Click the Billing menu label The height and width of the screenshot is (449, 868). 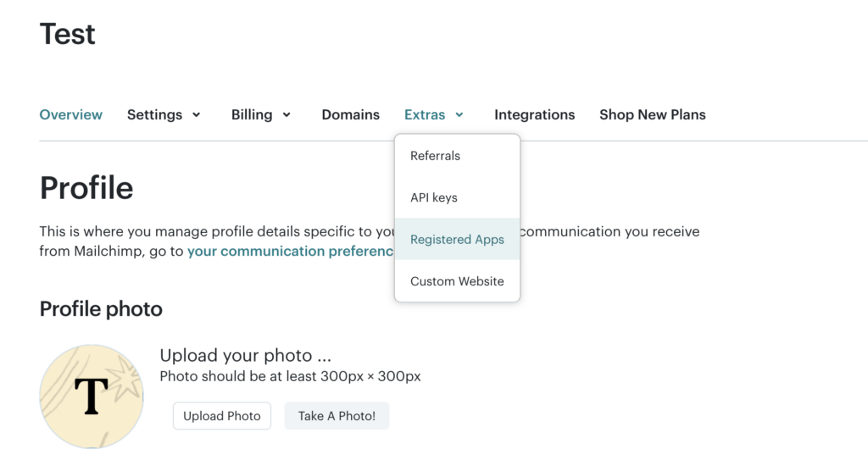[x=252, y=114]
